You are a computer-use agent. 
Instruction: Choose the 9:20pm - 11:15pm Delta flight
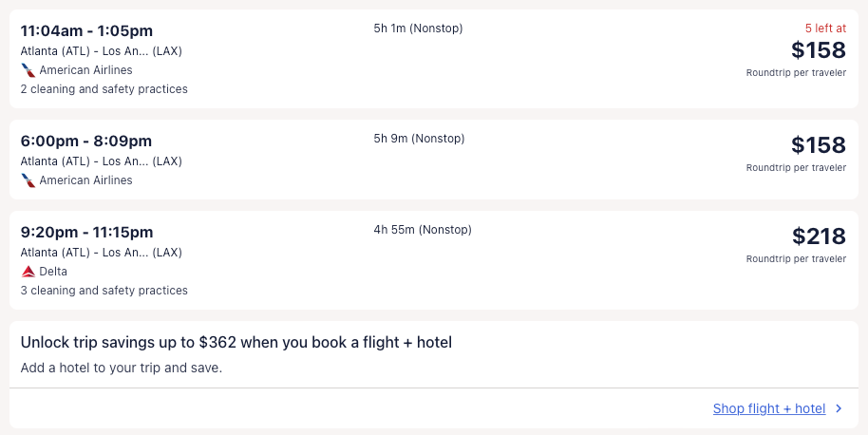click(86, 233)
